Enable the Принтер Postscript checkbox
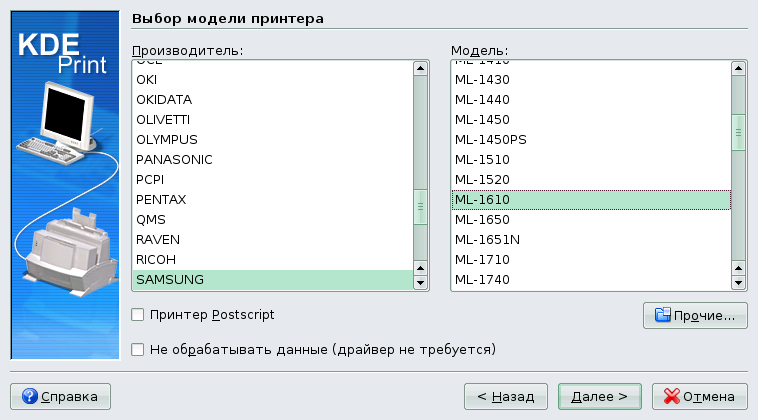Image resolution: width=758 pixels, height=420 pixels. pyautogui.click(x=138, y=315)
